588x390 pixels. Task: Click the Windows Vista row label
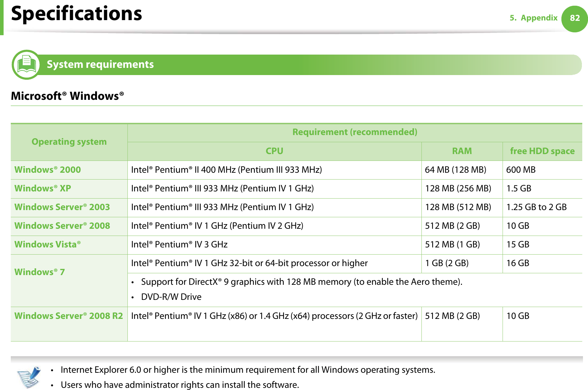tap(47, 245)
